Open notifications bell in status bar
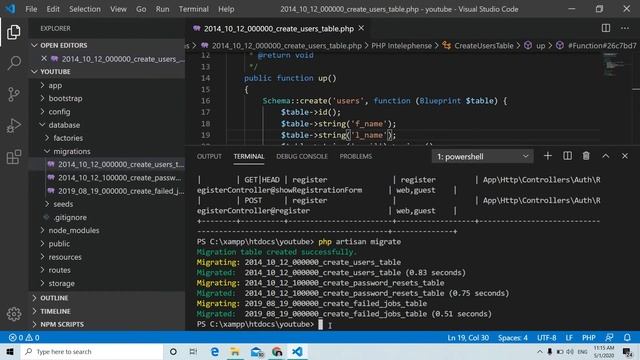This screenshot has width=640, height=360. (x=627, y=338)
